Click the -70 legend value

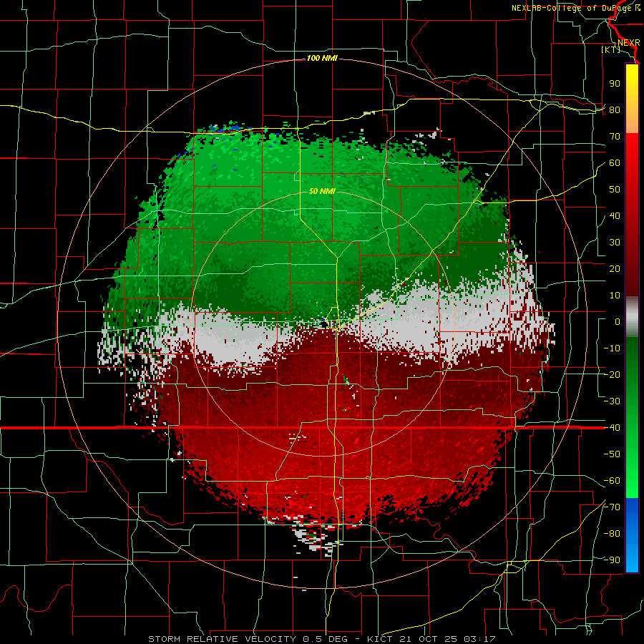pos(612,507)
